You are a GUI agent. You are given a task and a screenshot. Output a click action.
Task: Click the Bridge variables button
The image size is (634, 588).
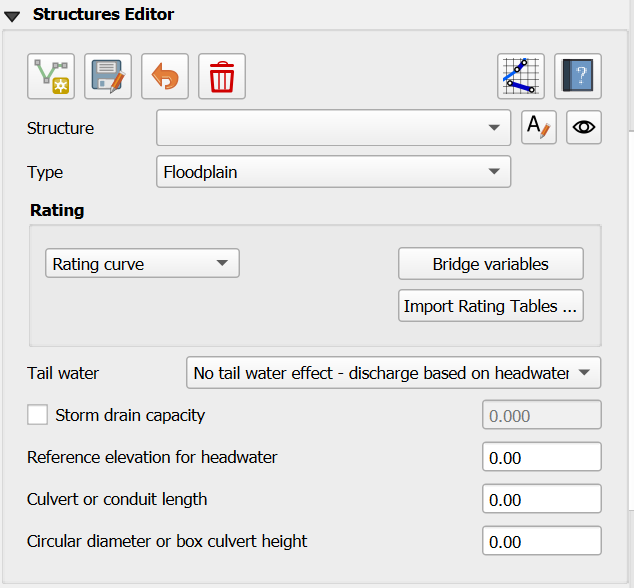490,264
